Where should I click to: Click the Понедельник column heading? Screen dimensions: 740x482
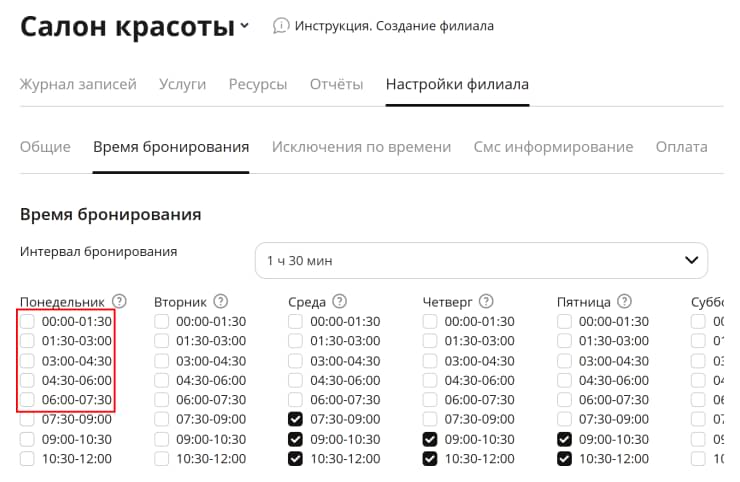[62, 302]
